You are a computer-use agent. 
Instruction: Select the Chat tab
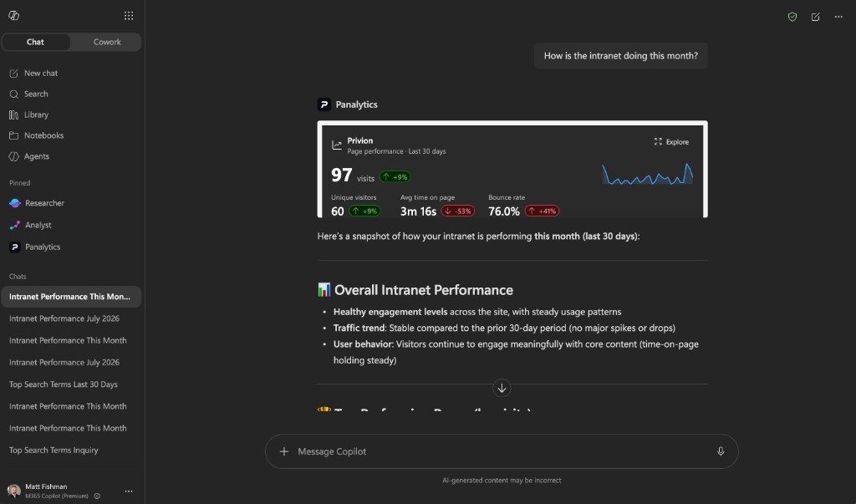click(x=35, y=42)
